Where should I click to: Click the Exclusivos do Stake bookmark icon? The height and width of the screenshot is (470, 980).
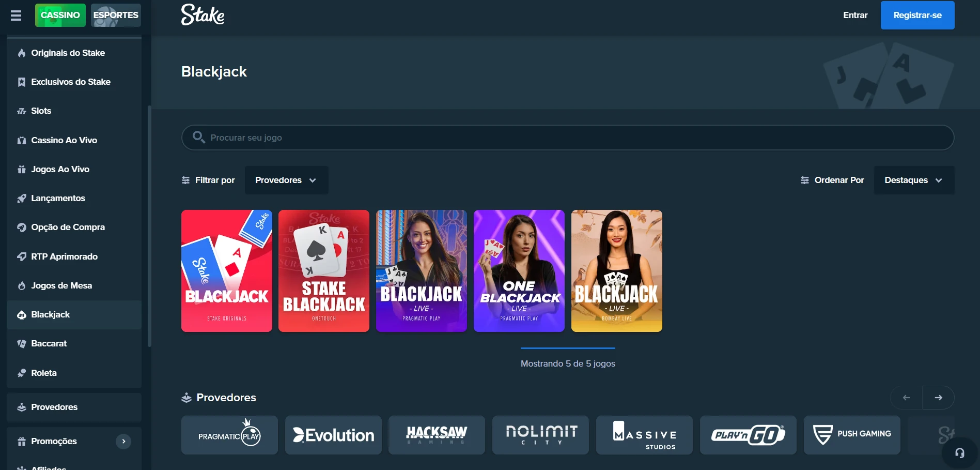[x=22, y=82]
